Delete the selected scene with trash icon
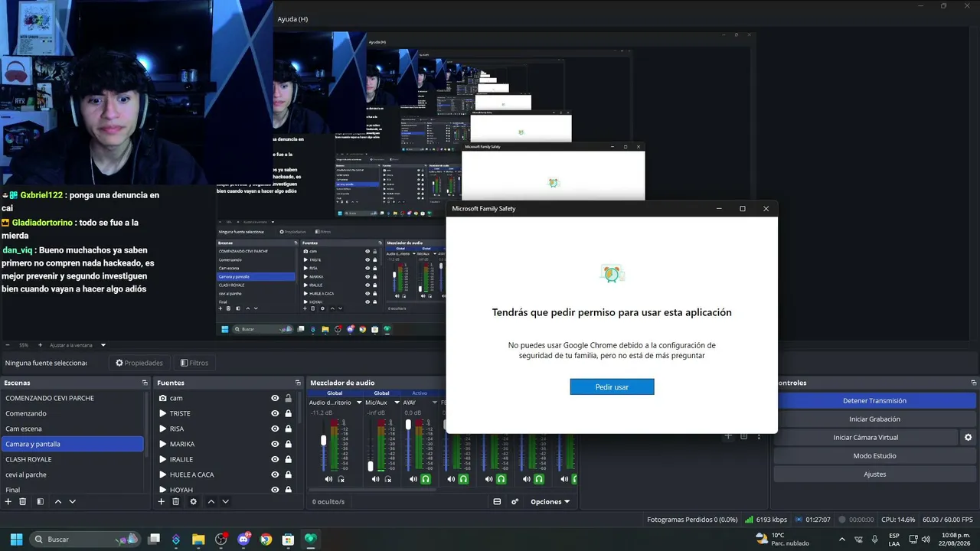Viewport: 980px width, 551px height. (x=23, y=501)
